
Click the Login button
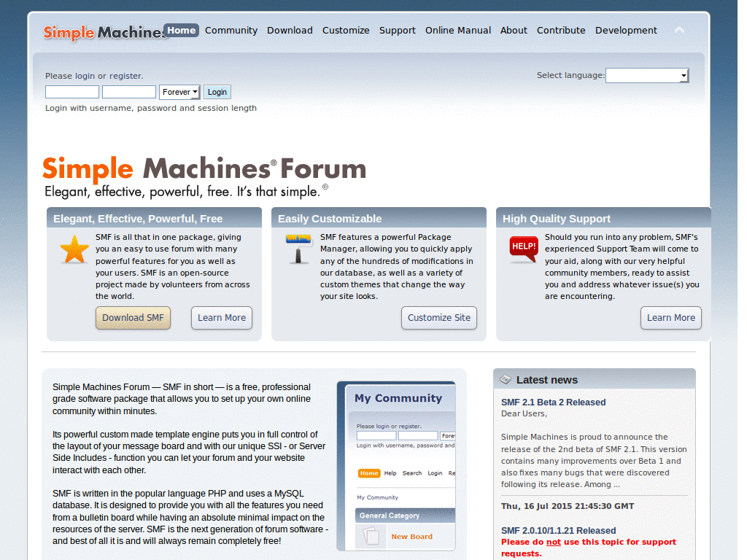(x=217, y=92)
